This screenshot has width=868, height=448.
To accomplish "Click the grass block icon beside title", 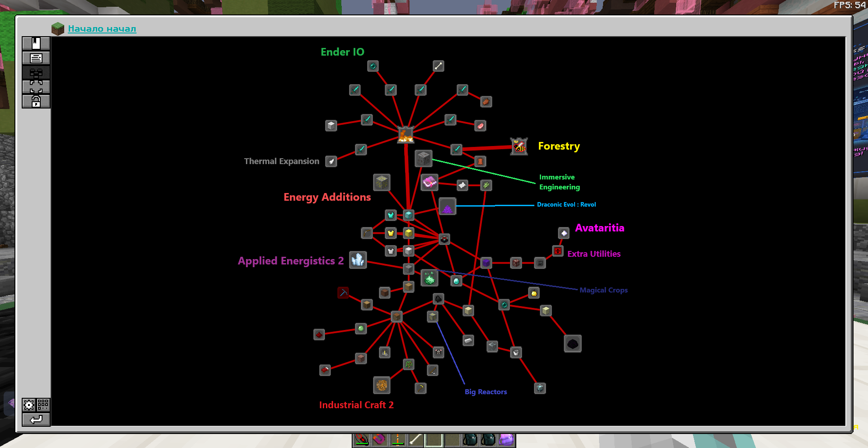I will coord(58,28).
